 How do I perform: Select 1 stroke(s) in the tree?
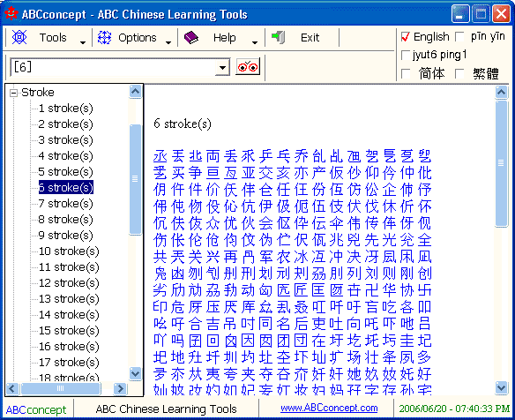click(x=65, y=109)
